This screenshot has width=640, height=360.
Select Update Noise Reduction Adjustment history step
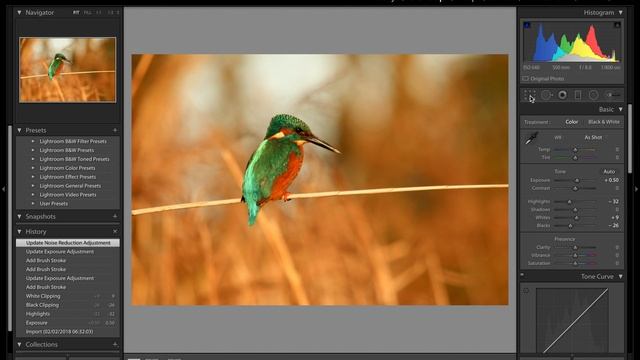pos(68,243)
